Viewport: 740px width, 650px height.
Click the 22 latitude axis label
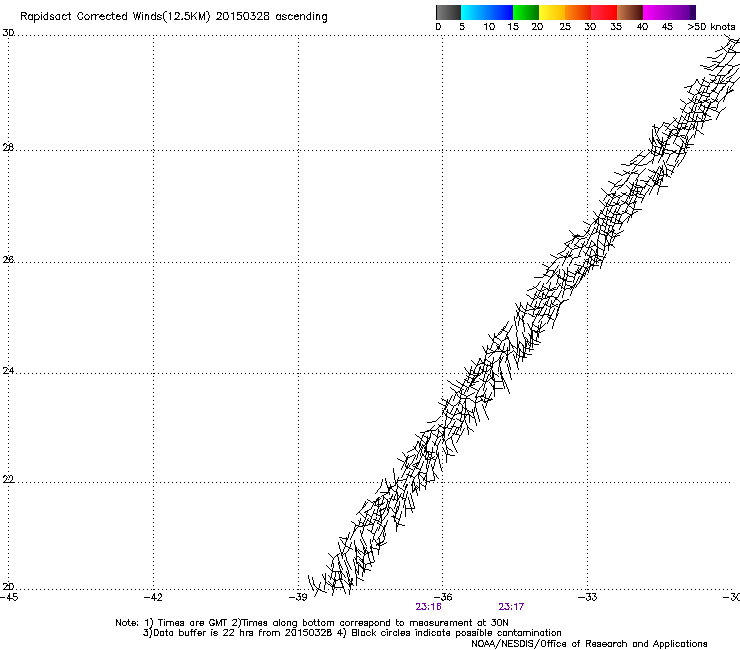pyautogui.click(x=8, y=480)
